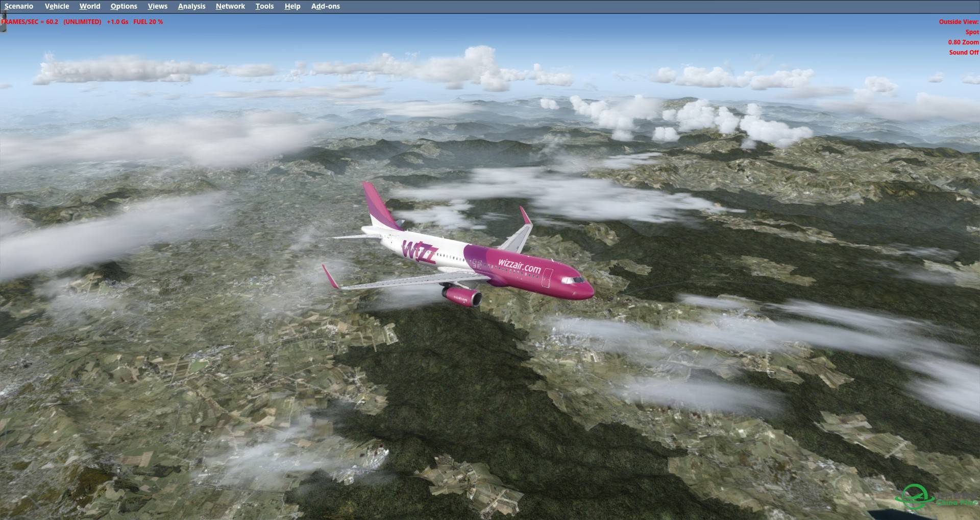Open the Network menu

click(230, 6)
